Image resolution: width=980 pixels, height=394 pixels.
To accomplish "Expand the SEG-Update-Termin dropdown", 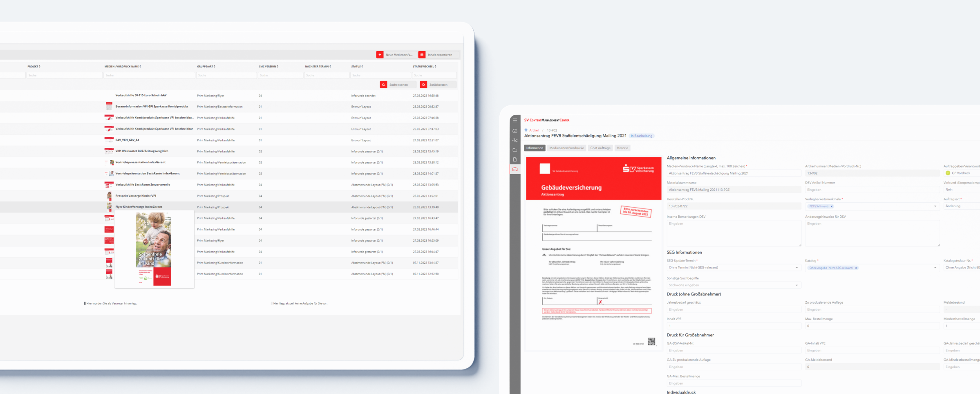I will pos(797,268).
